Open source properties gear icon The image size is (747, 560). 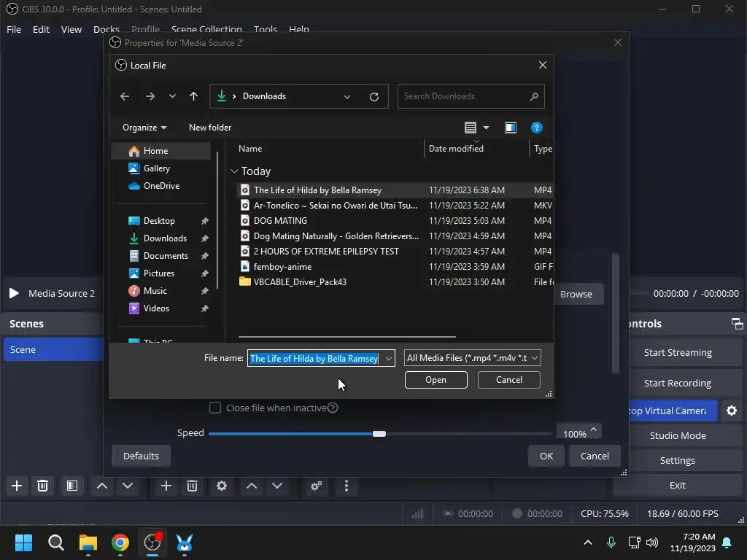click(222, 486)
